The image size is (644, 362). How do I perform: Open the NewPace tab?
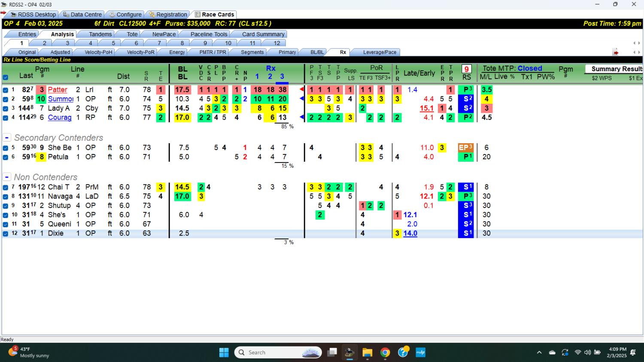click(164, 34)
